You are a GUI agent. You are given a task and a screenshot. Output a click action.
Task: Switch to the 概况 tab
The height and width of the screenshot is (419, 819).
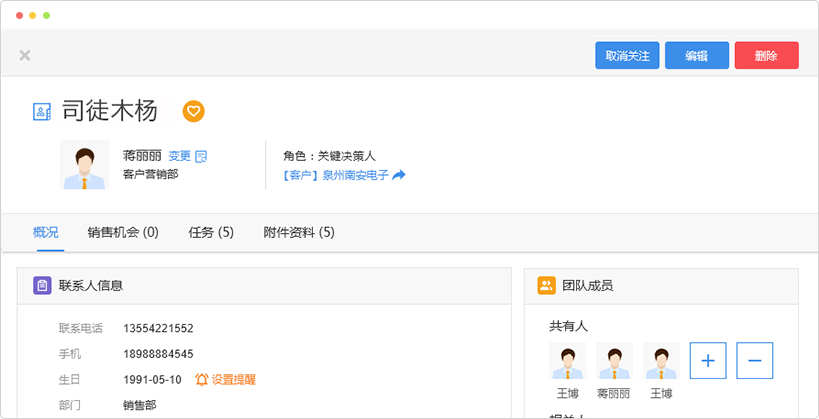(x=45, y=233)
